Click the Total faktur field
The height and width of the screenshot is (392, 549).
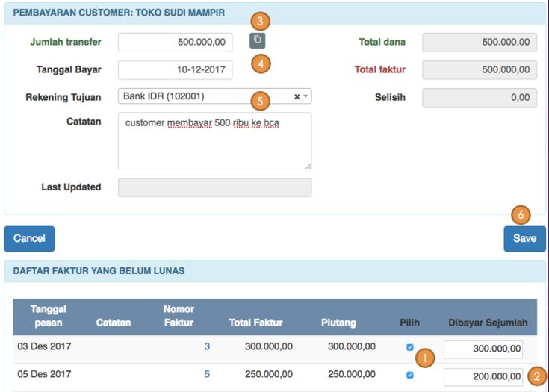coord(479,70)
